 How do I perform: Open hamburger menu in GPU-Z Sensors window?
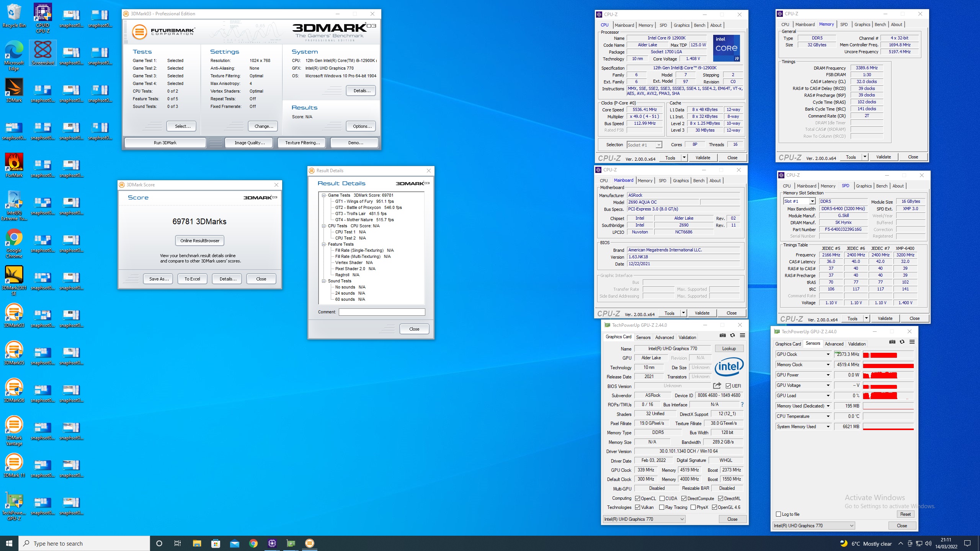click(x=912, y=342)
